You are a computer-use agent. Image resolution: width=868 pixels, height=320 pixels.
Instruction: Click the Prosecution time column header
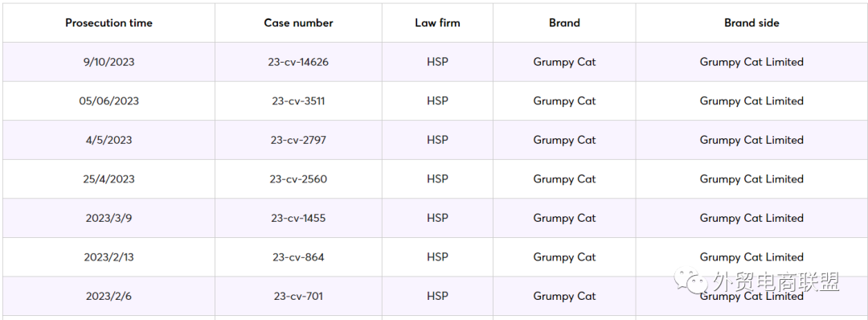pos(108,23)
